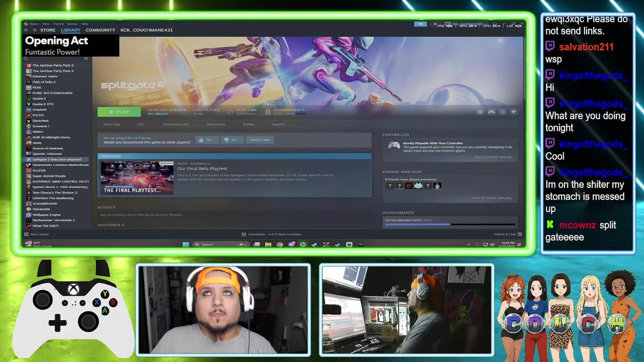The image size is (644, 362).
Task: Open Chrome from the taskbar
Action: click(x=279, y=244)
